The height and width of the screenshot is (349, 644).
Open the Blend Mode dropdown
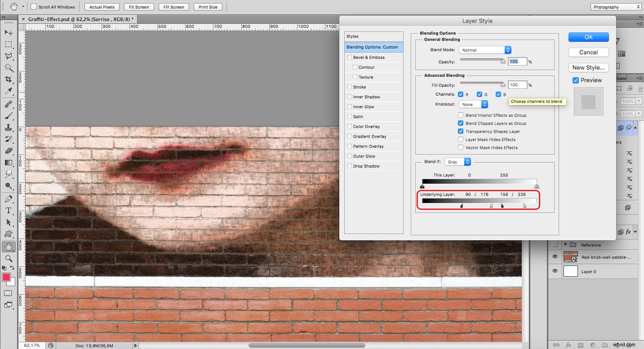485,50
